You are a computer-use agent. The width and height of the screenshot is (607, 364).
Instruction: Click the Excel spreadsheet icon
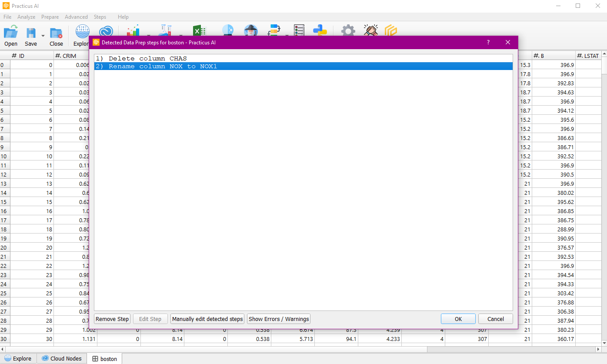pyautogui.click(x=200, y=31)
